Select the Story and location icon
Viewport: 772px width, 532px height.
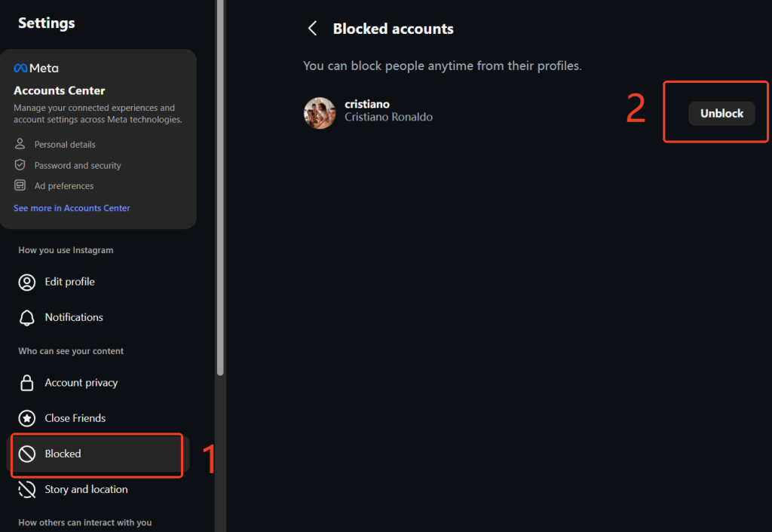pos(26,489)
